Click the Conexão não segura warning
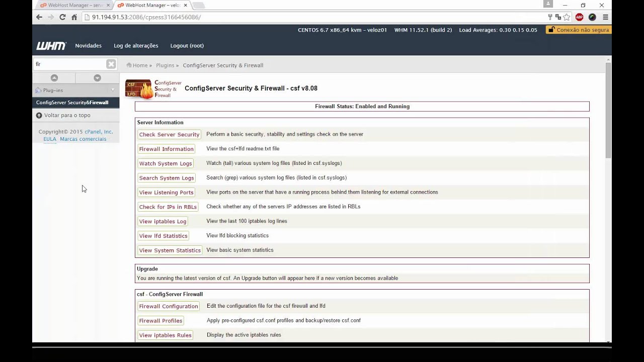 [579, 30]
